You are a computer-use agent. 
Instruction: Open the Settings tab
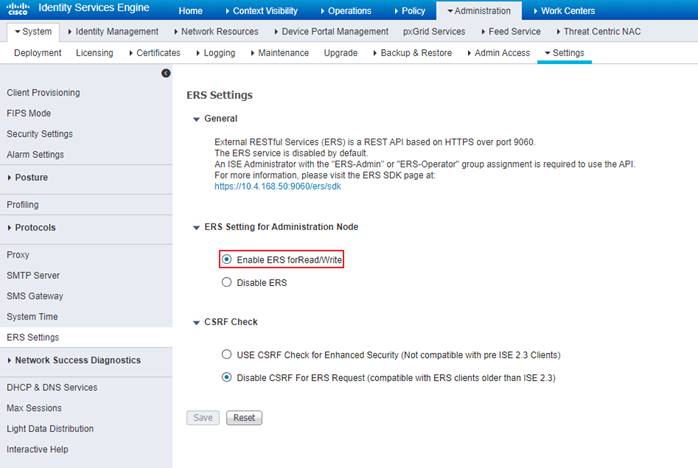click(564, 53)
